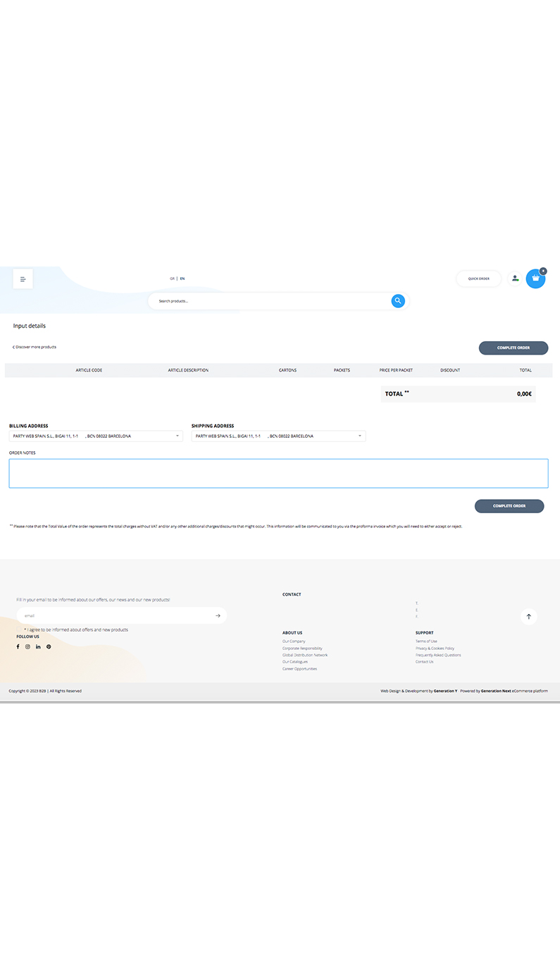Visit the Facebook page icon
560x970 pixels.
(x=18, y=646)
